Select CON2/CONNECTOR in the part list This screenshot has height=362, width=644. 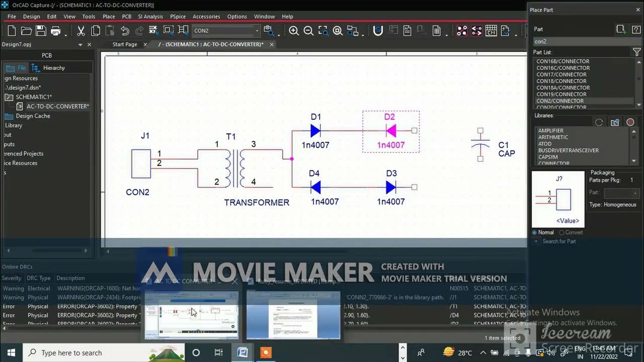pyautogui.click(x=560, y=101)
